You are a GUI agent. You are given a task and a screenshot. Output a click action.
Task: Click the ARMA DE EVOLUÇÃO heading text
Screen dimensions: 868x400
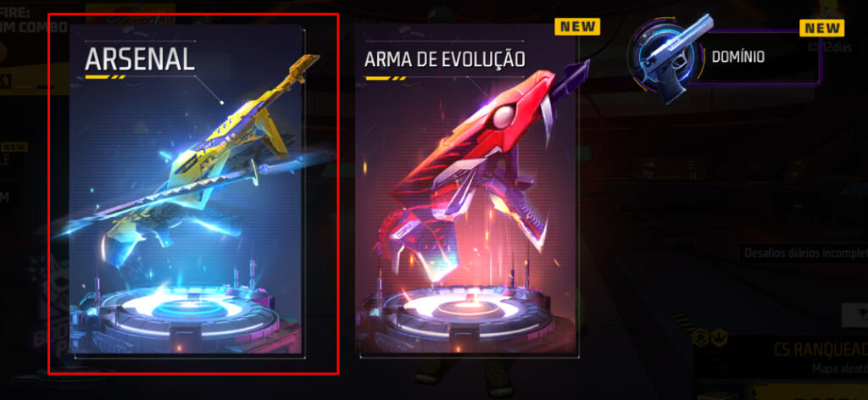tap(444, 58)
